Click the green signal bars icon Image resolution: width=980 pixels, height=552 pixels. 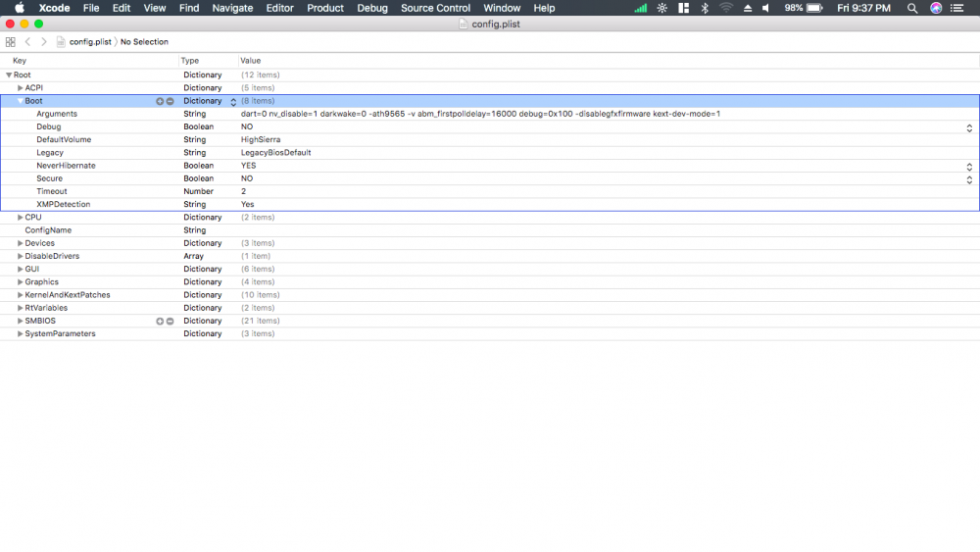point(641,8)
